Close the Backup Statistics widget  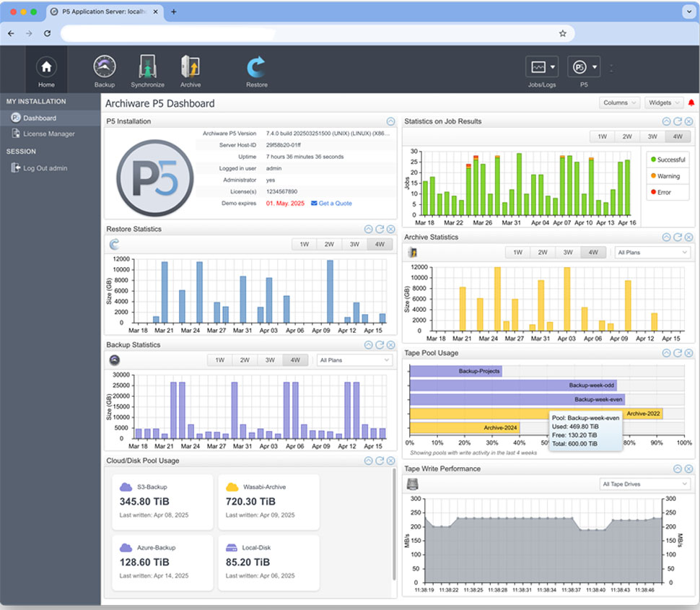click(390, 345)
